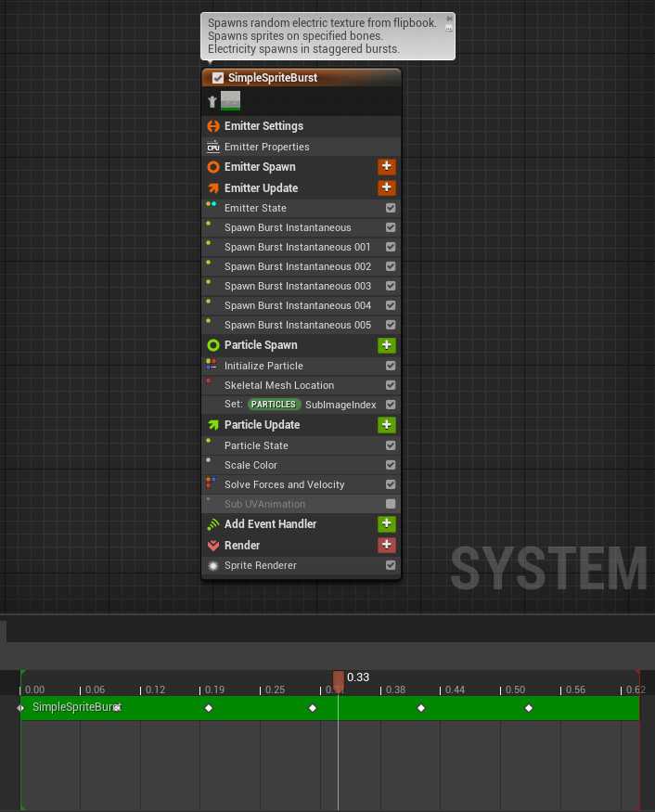Select the timeline keyframe near 0.52
655x812 pixels.
(x=529, y=708)
